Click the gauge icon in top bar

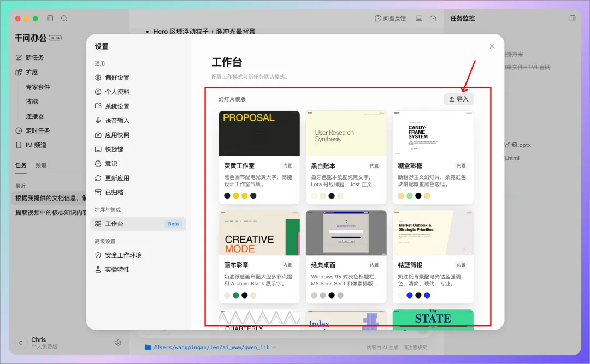433,19
